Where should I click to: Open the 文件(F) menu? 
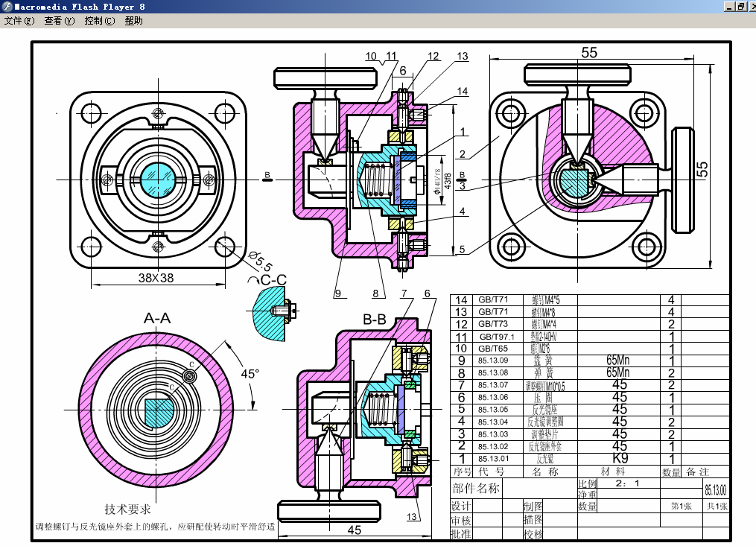coord(19,21)
